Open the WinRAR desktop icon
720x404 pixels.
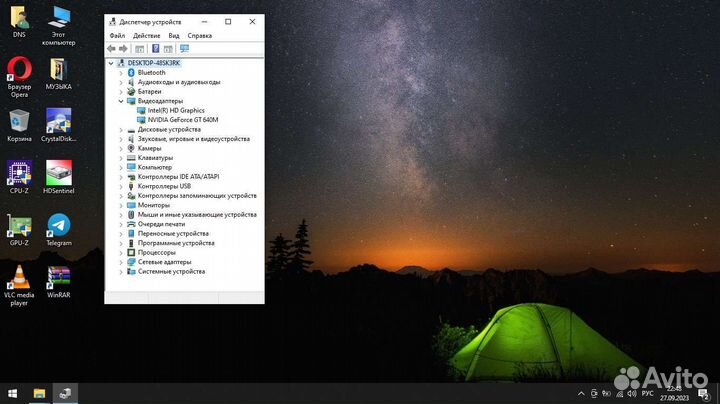[x=58, y=279]
